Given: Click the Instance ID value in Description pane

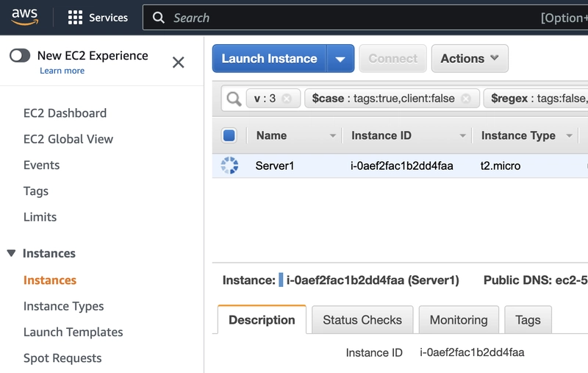Looking at the screenshot, I should click(472, 352).
